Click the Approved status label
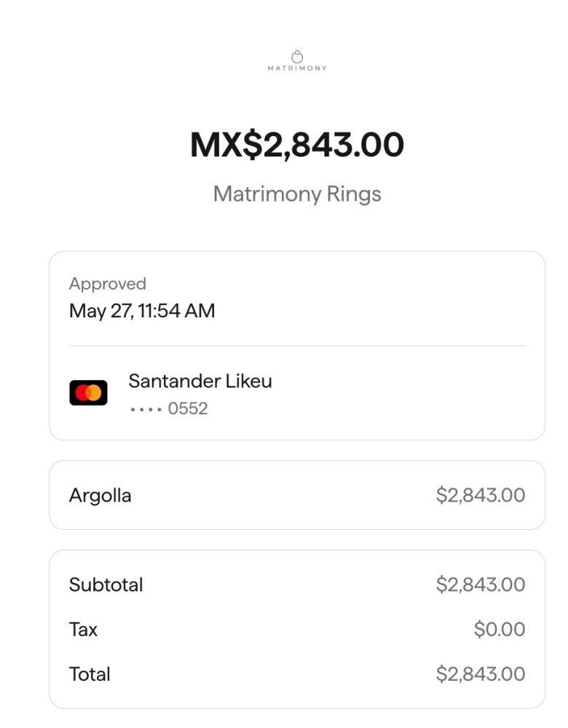568x728 pixels. (x=108, y=284)
